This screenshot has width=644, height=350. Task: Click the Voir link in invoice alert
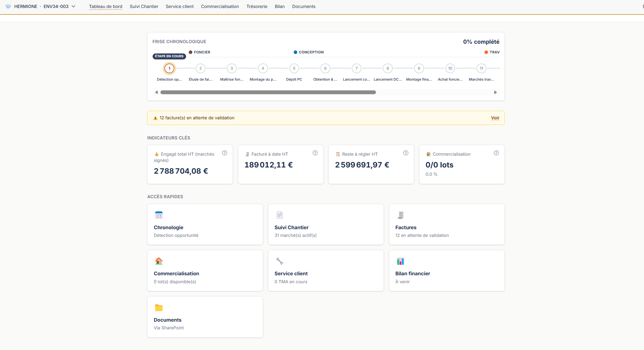(x=495, y=118)
